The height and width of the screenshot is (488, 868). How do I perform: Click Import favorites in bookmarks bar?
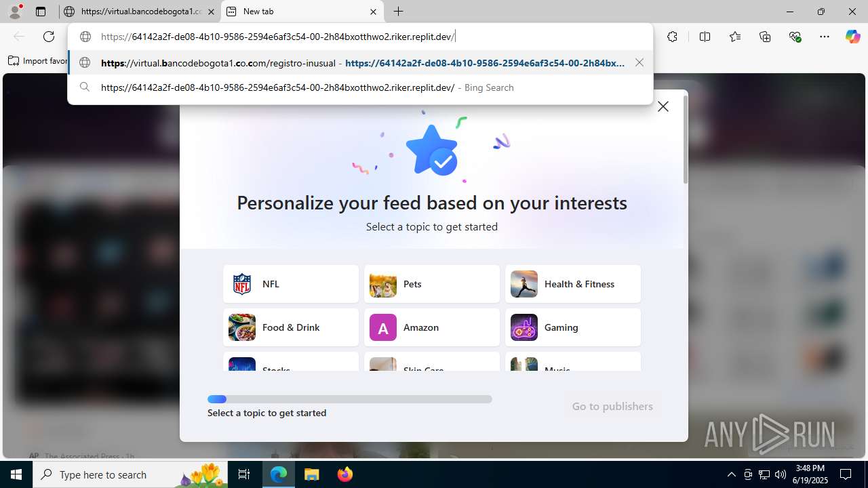pos(38,61)
